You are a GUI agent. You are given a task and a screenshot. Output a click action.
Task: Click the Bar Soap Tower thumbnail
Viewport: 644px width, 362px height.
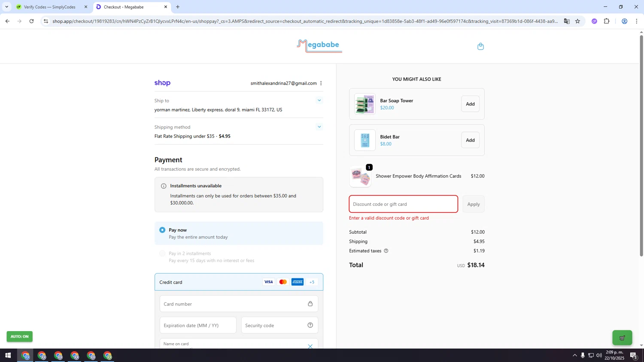(365, 104)
